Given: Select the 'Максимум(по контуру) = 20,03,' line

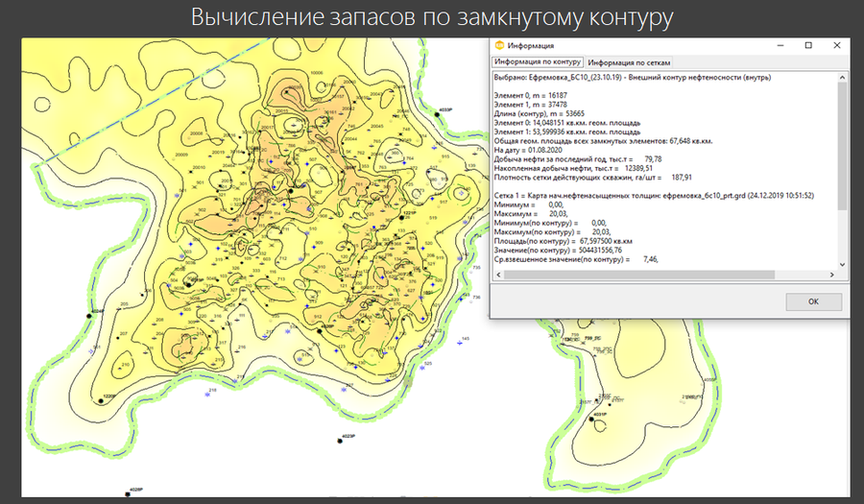Looking at the screenshot, I should pos(553,232).
